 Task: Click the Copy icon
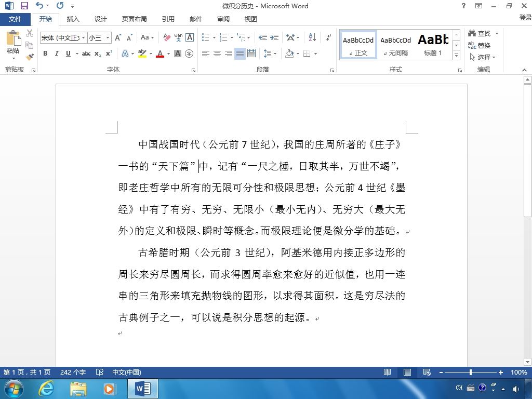tap(30, 45)
